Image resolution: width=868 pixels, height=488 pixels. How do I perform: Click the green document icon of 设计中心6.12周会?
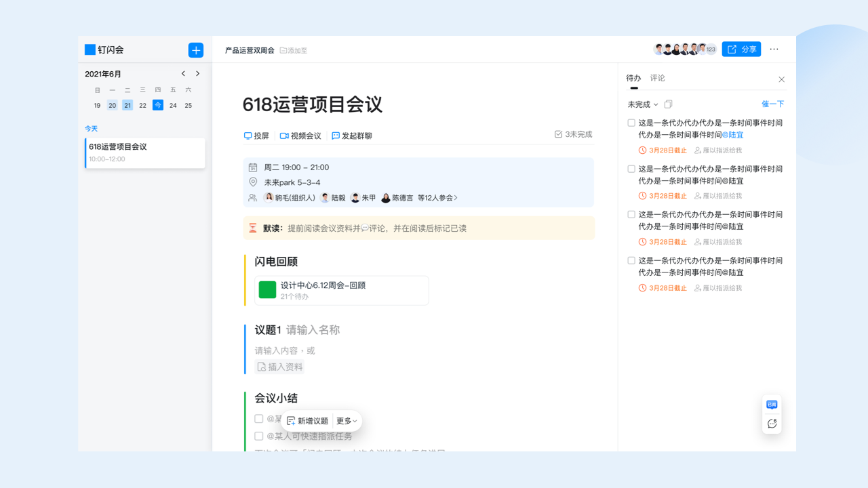pos(268,289)
